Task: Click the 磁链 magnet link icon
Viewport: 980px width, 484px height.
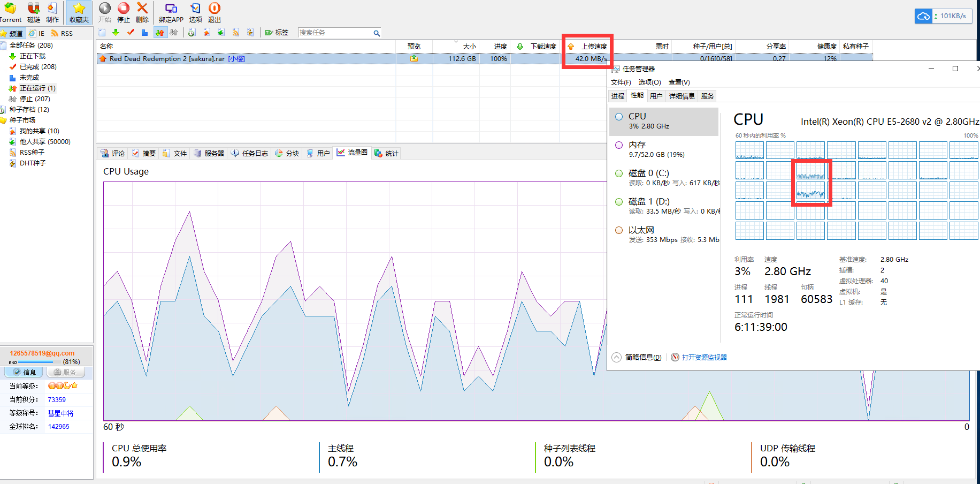Action: coord(34,9)
